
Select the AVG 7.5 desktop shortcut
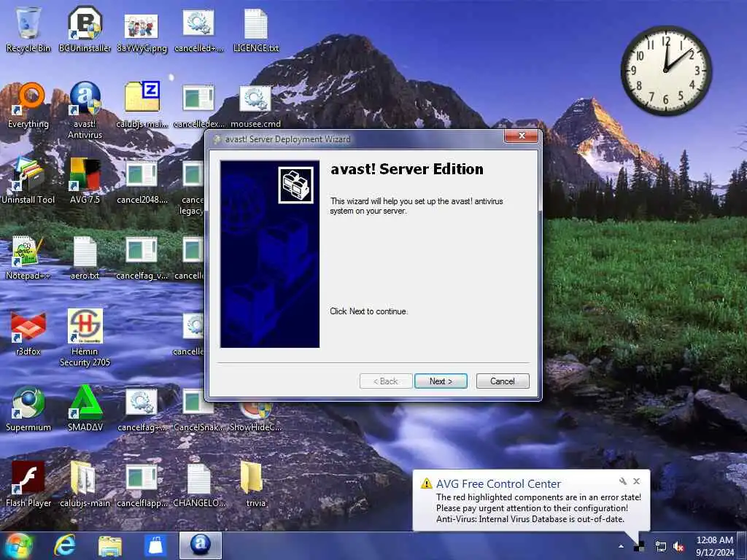coord(85,182)
